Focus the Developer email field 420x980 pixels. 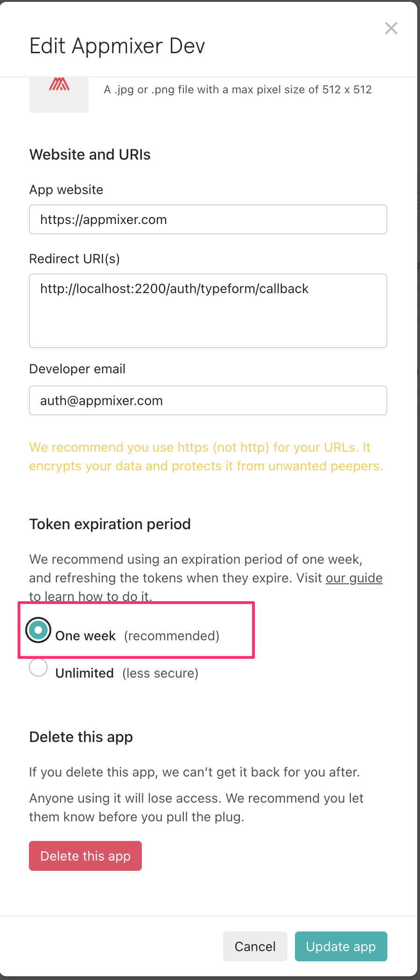[x=208, y=400]
